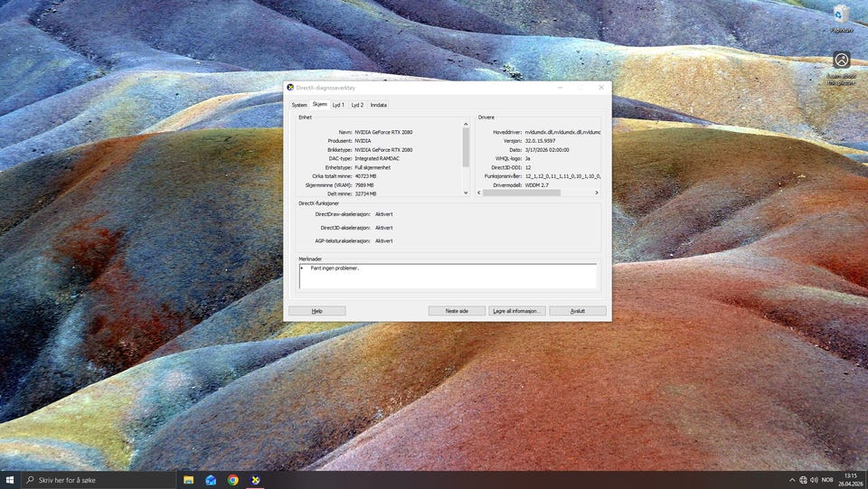Click the Funksjonsnivåer value 12_1,12_0
Screen dimensions: 868x489
point(562,176)
